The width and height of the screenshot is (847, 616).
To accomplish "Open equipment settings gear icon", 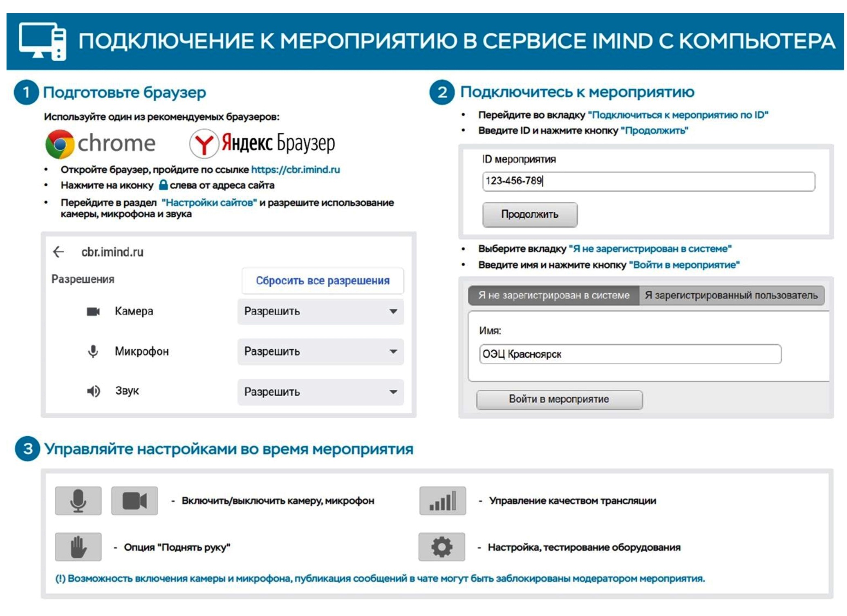I will 442,547.
